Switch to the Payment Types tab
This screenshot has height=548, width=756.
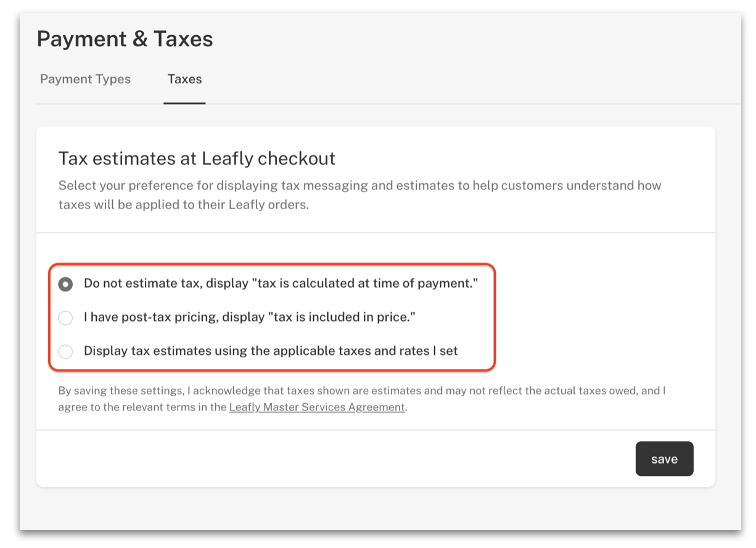pyautogui.click(x=85, y=79)
